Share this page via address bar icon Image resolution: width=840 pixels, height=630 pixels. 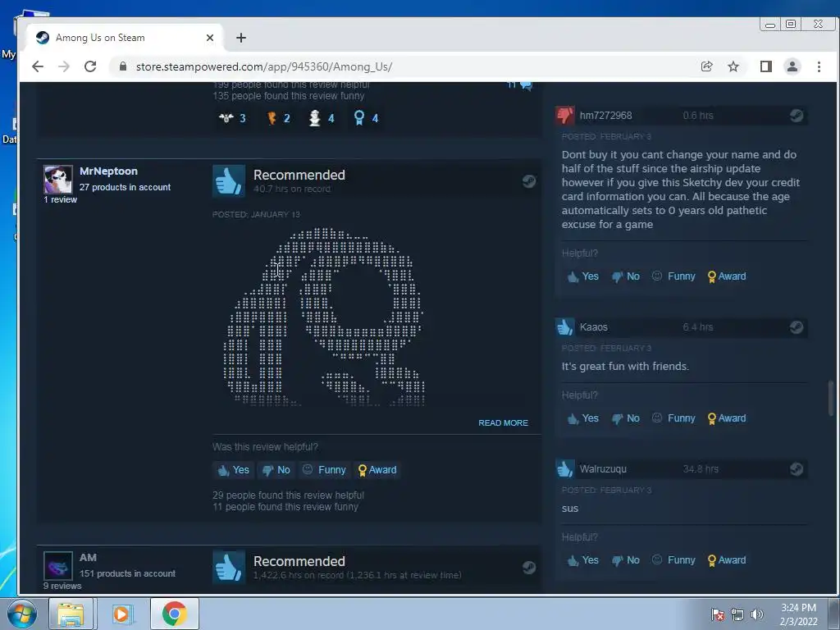pos(706,66)
